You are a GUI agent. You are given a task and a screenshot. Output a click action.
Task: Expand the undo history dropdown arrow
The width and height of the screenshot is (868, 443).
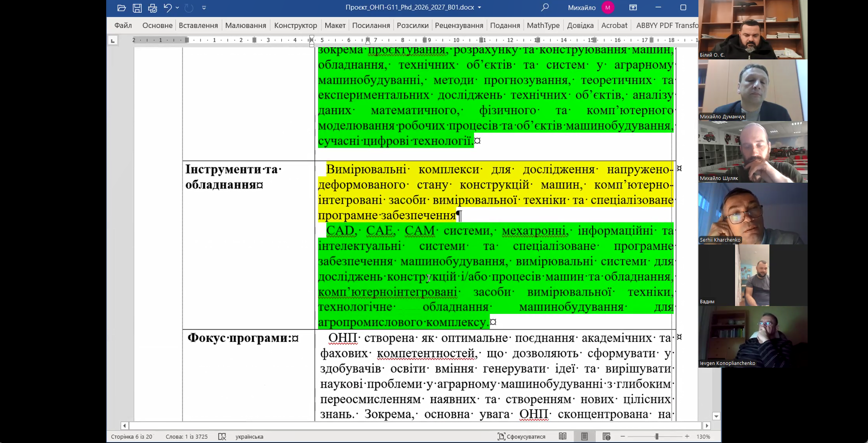[177, 8]
